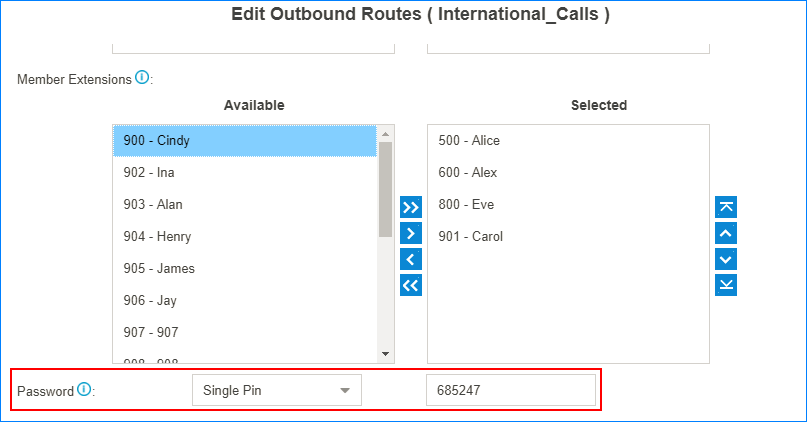The image size is (807, 422).
Task: Click the Password info icon
Action: pos(84,390)
